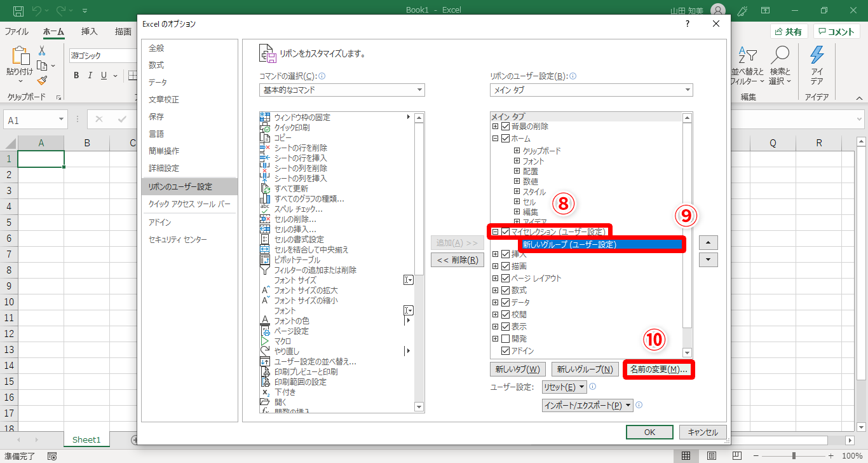Open the ファイル ribbon tab

[x=17, y=32]
